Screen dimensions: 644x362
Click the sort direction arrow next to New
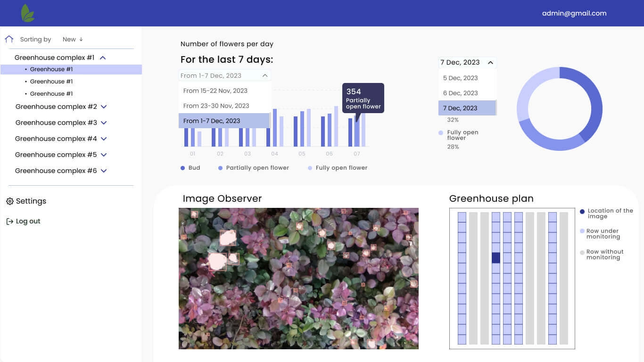click(81, 40)
